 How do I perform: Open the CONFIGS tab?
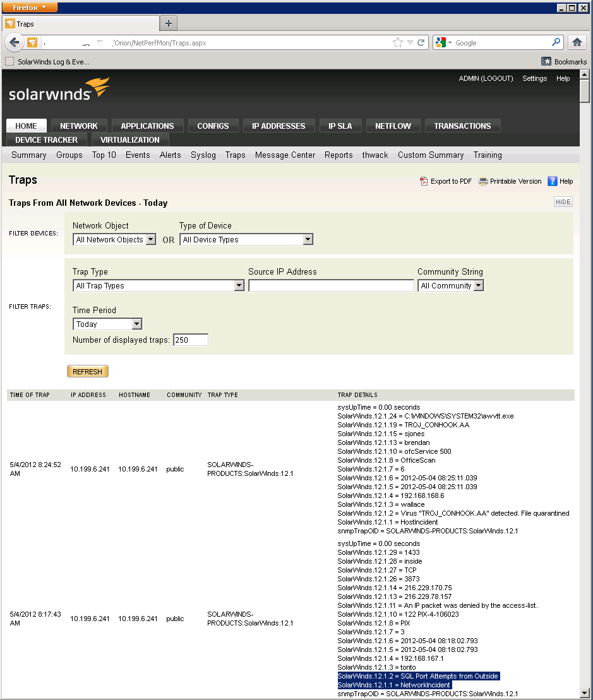point(213,126)
